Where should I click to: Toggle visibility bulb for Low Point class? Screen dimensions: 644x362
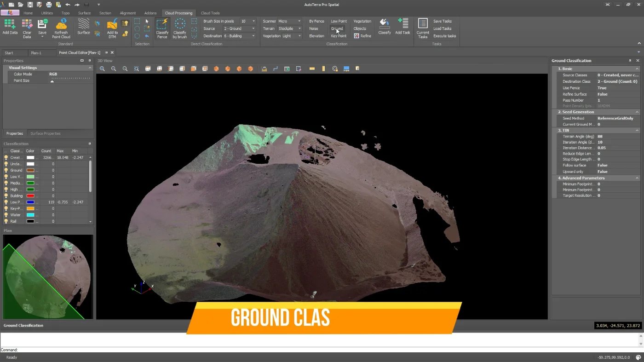coord(6,202)
